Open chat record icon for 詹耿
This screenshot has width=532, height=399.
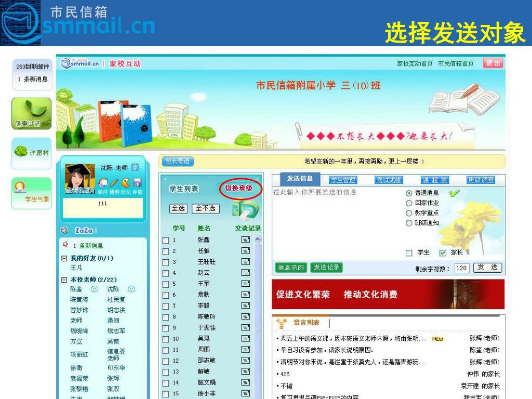(245, 295)
